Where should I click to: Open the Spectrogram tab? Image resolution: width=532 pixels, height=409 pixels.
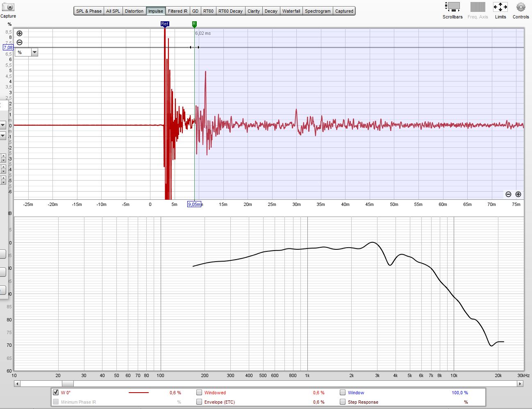[318, 11]
